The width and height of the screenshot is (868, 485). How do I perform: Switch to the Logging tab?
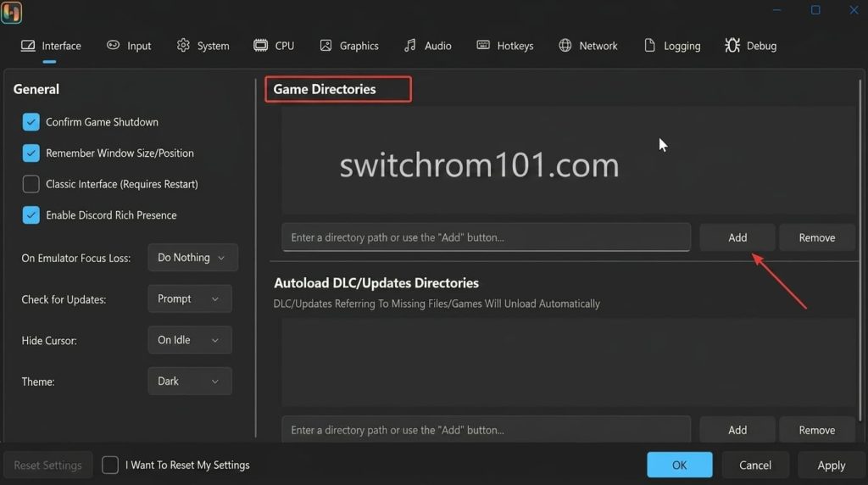tap(672, 46)
